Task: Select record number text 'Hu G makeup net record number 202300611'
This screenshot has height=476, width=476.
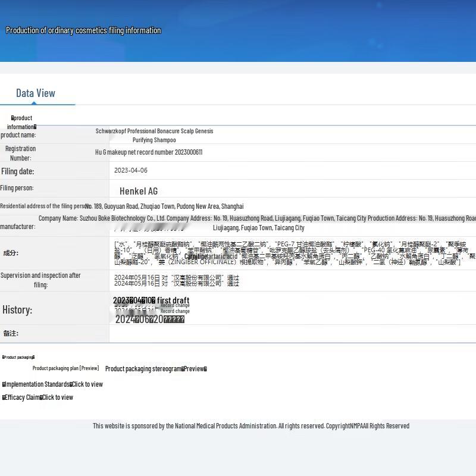Action: tap(149, 152)
